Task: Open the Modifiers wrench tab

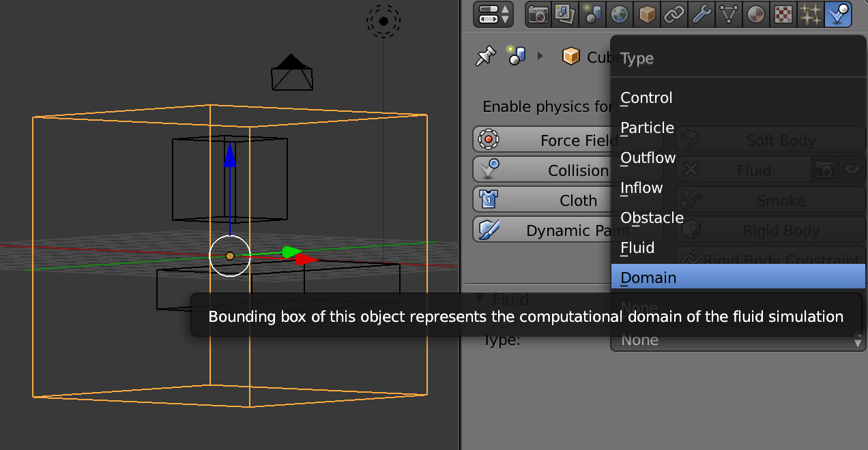Action: pos(701,14)
